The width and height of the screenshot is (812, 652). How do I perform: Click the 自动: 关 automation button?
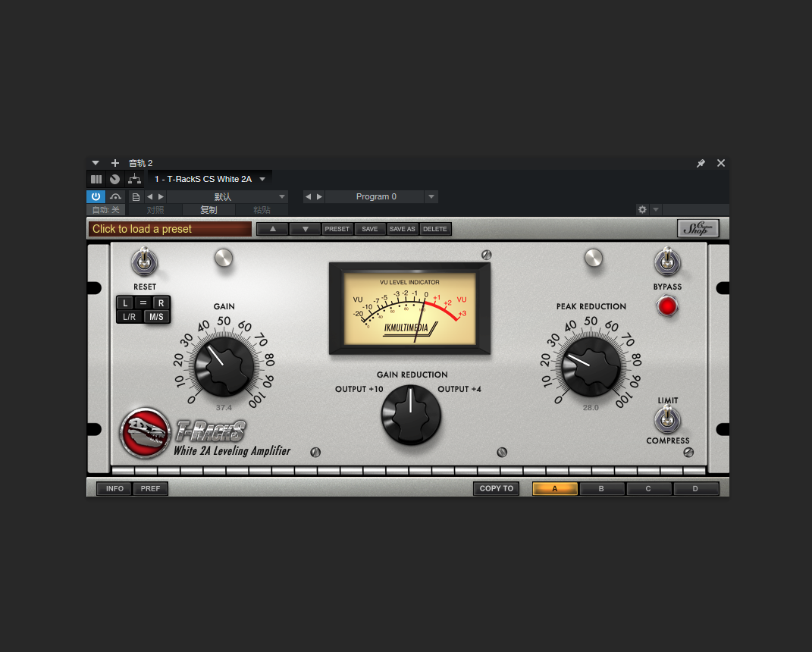click(105, 210)
